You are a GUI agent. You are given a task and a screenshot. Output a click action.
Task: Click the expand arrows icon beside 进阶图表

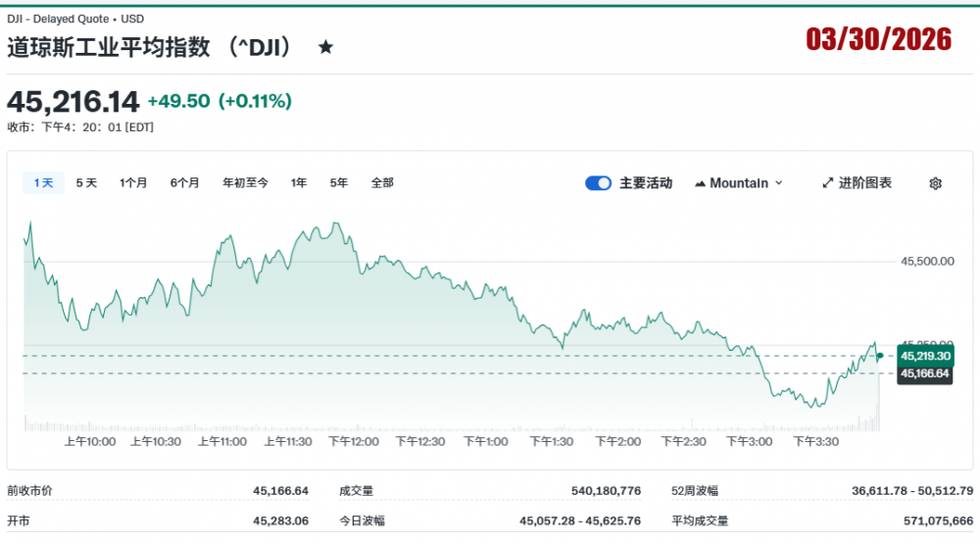tap(828, 183)
